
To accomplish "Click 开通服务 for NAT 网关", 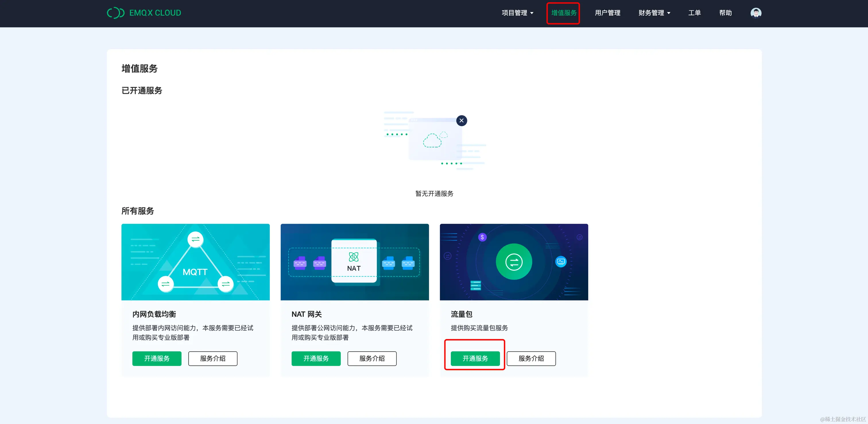I will (x=316, y=359).
